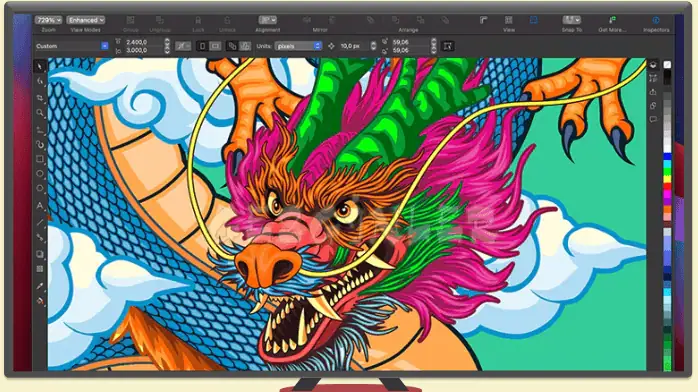Open the Zoom level 729% dropdown
The width and height of the screenshot is (698, 392).
[x=48, y=20]
